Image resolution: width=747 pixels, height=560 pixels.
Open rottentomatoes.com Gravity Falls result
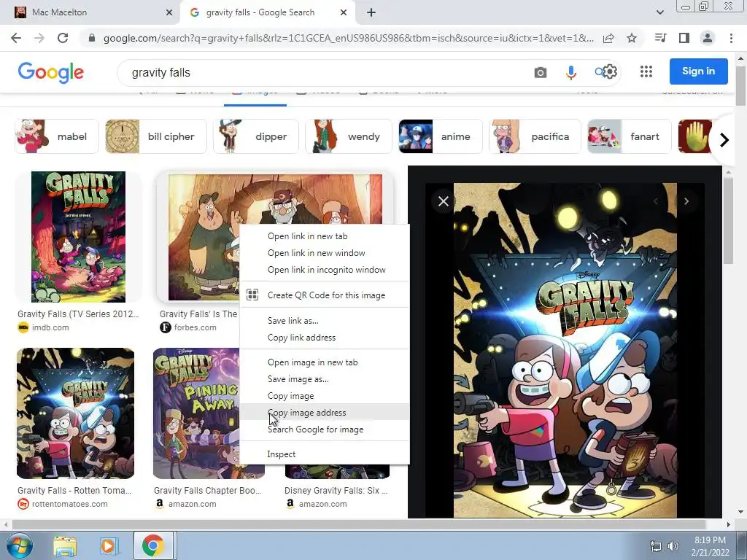point(74,497)
